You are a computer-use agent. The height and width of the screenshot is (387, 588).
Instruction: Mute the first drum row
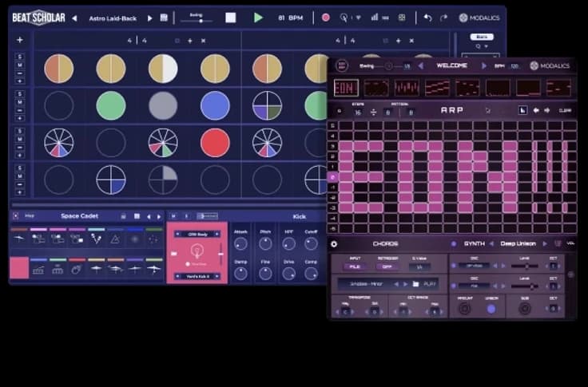pyautogui.click(x=19, y=65)
